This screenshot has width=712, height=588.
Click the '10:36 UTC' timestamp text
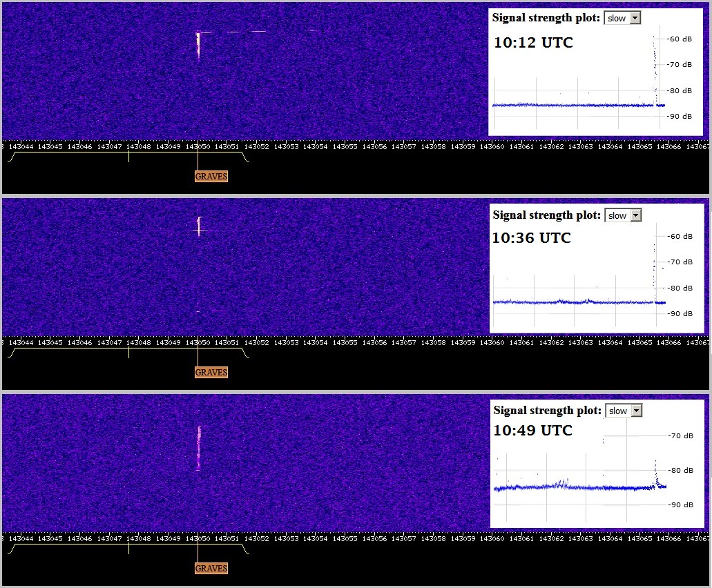click(532, 237)
